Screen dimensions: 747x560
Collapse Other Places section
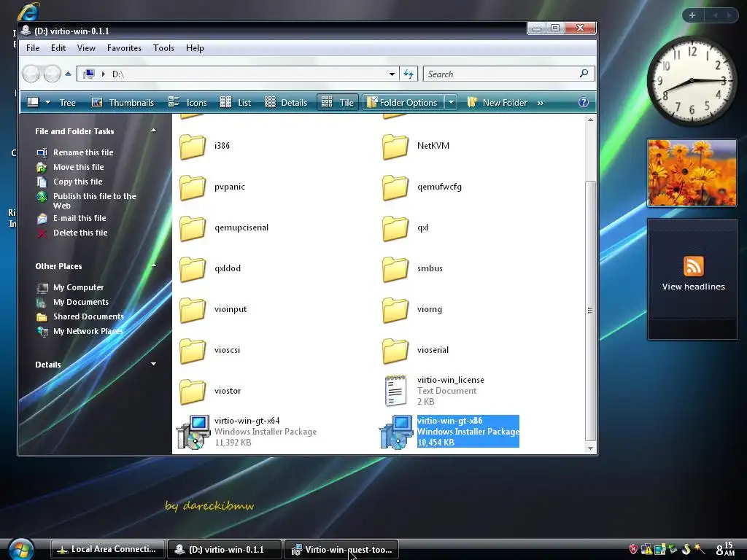point(153,265)
